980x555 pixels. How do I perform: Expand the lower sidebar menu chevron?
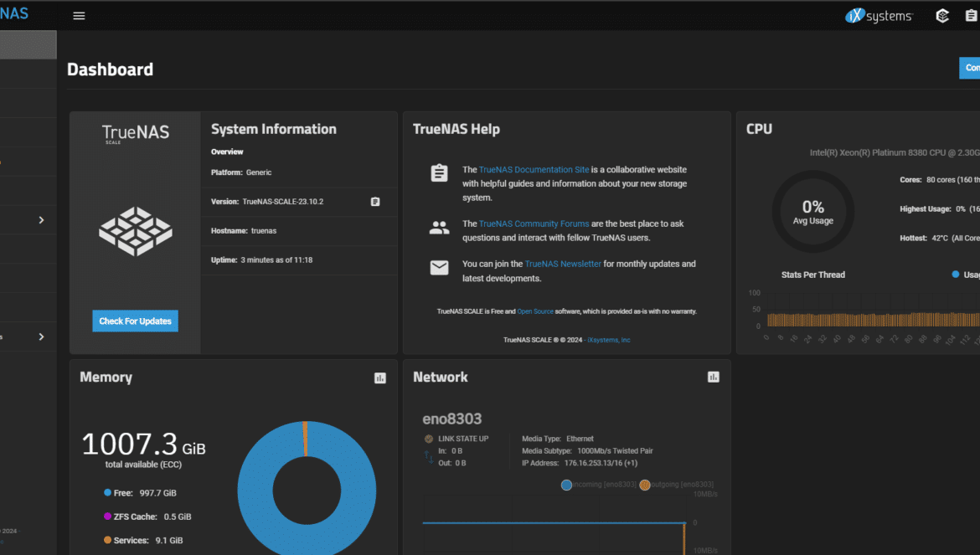pyautogui.click(x=41, y=337)
